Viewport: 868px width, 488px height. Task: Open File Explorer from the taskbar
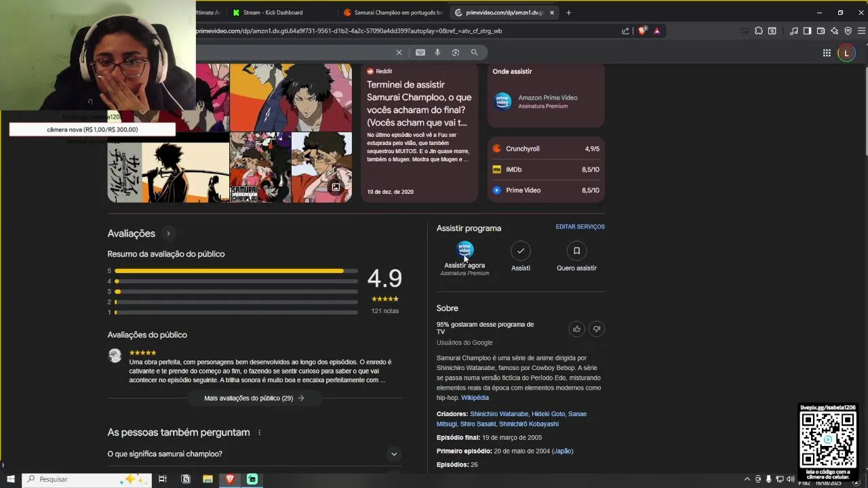pos(208,479)
